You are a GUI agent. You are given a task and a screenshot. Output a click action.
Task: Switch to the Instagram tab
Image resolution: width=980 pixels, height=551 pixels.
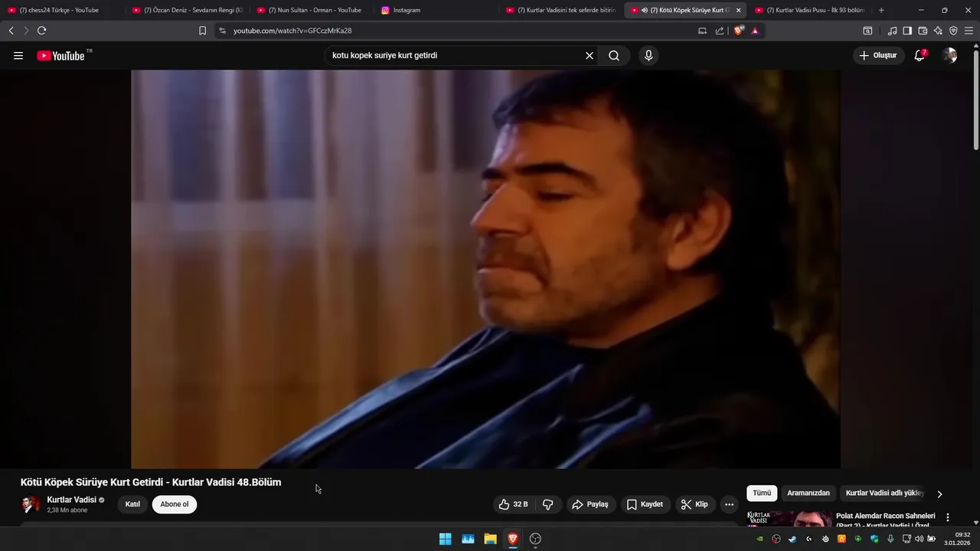point(436,10)
